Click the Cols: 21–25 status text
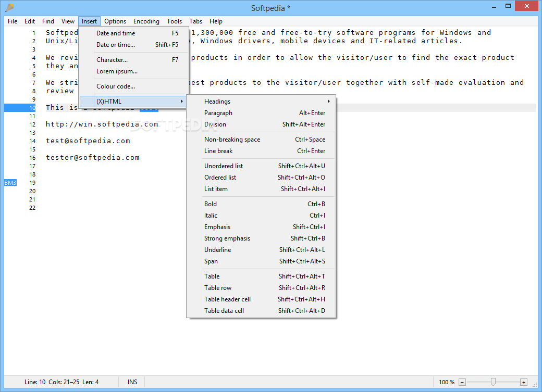The image size is (542, 392). tap(64, 382)
